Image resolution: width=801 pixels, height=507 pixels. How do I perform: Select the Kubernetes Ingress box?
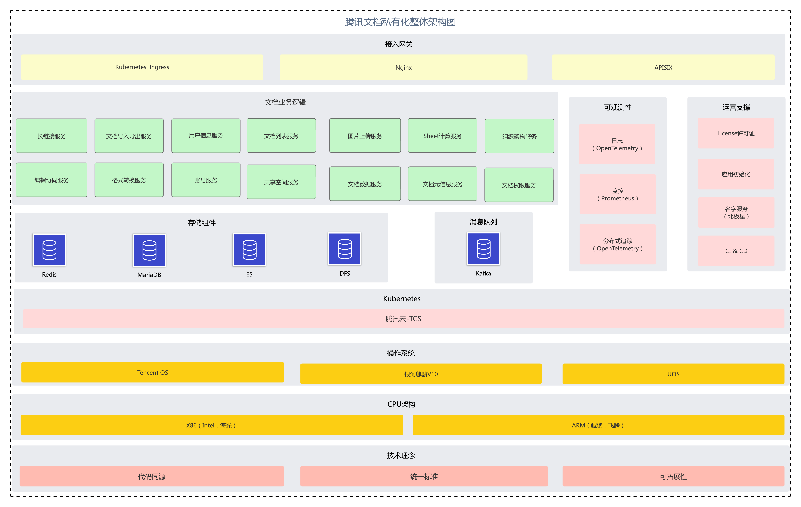142,67
